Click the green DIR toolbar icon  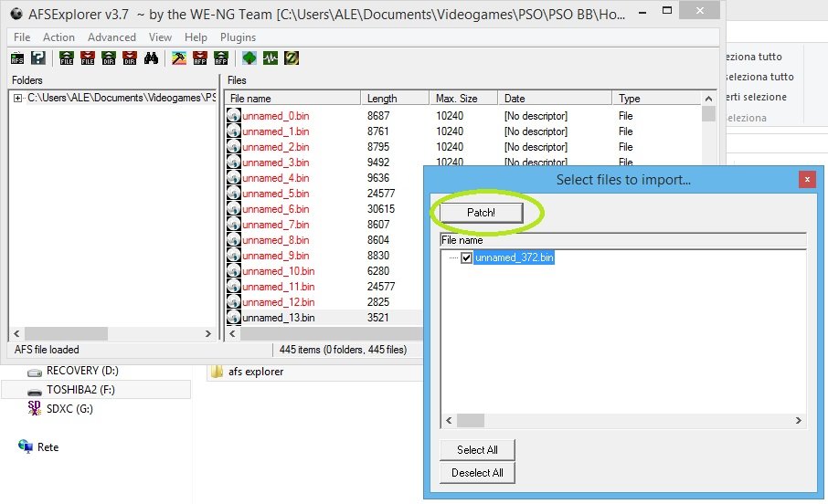[x=109, y=58]
